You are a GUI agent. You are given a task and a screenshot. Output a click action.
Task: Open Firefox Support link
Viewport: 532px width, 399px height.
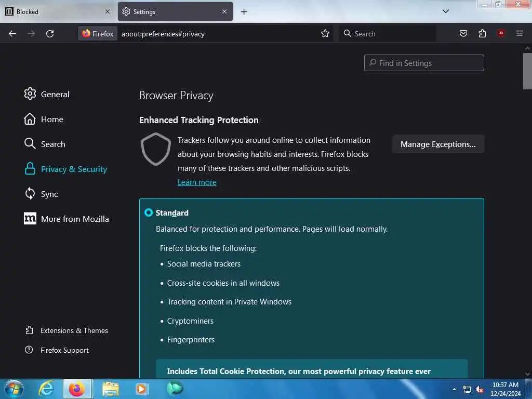tap(57, 350)
